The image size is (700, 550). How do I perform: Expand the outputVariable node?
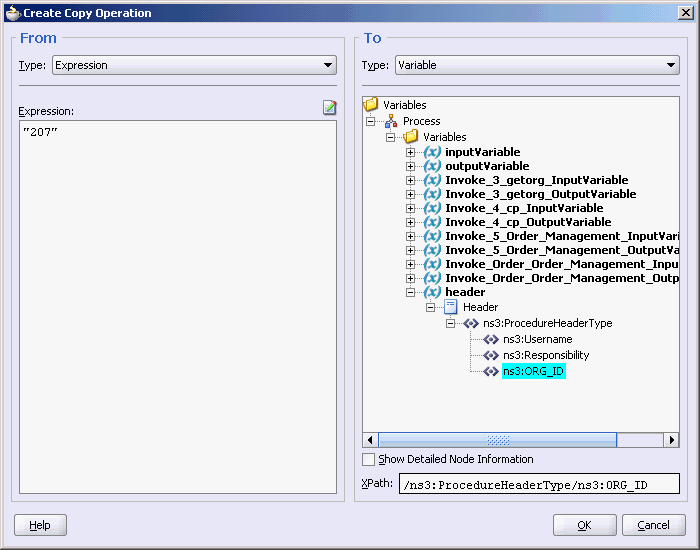pos(411,166)
